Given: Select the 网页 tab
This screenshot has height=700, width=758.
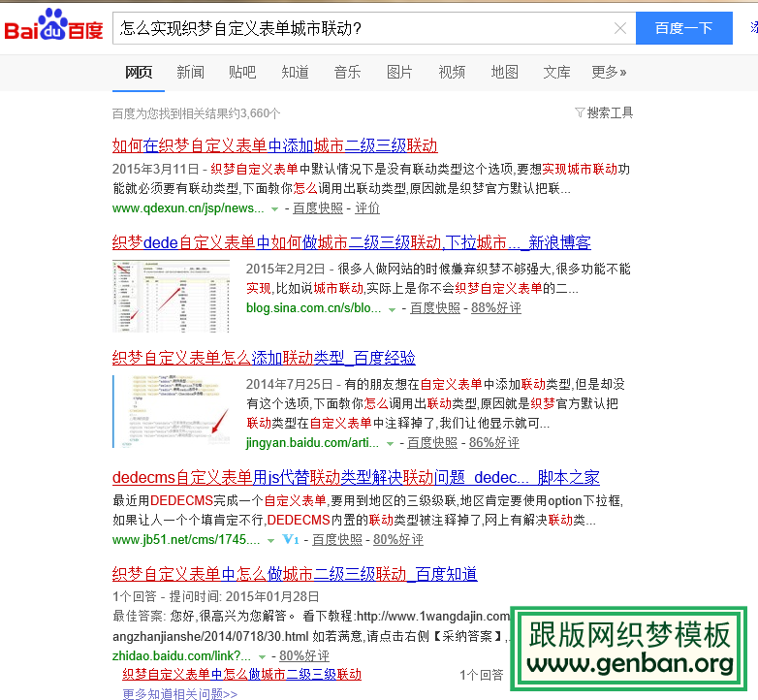Looking at the screenshot, I should (x=139, y=73).
